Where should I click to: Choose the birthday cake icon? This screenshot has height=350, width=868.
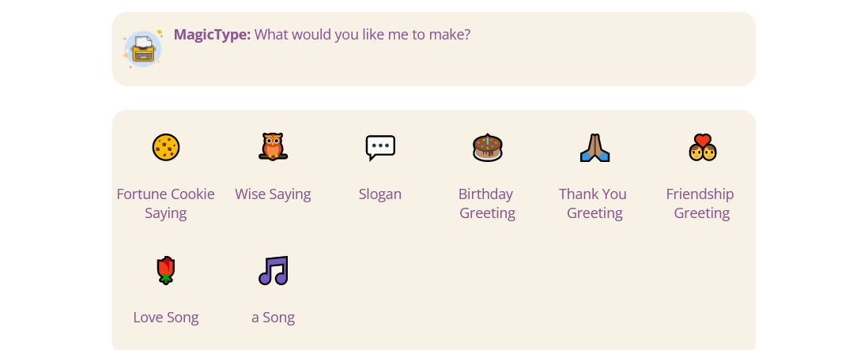tap(487, 147)
